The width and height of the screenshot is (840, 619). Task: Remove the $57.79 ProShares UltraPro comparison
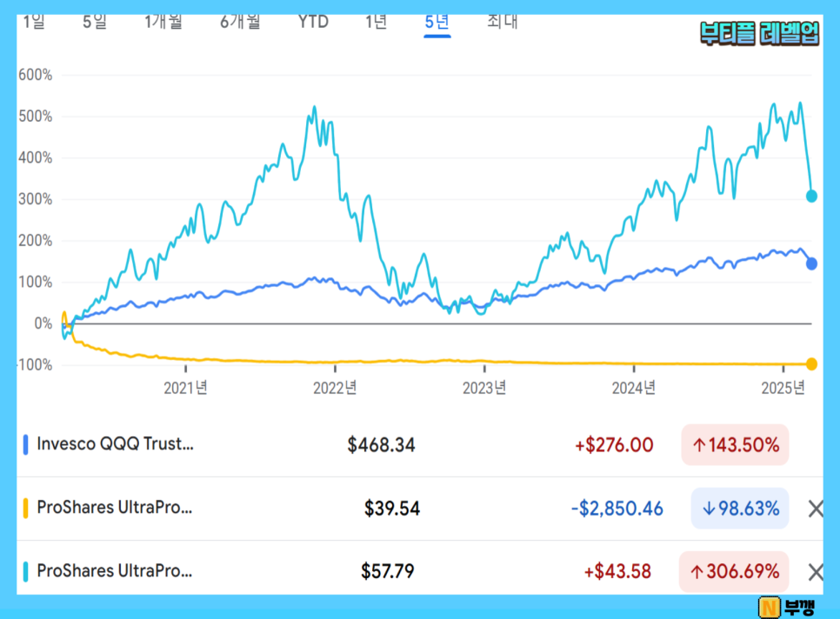[816, 572]
